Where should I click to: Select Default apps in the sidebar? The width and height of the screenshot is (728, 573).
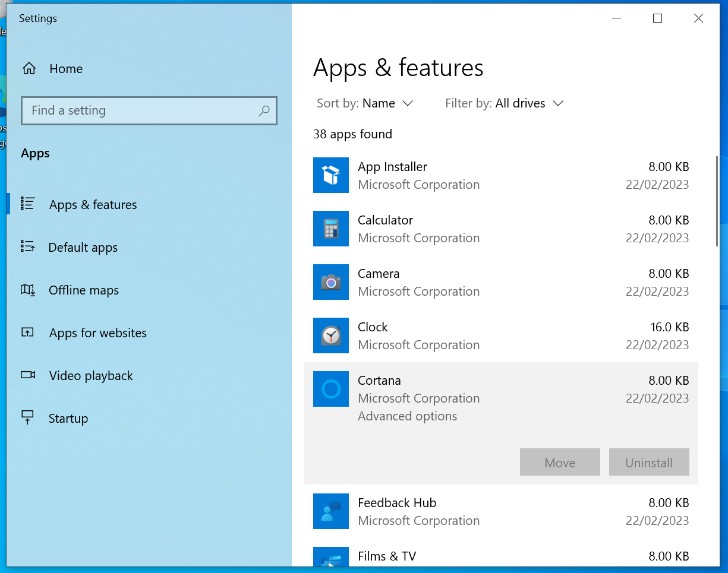(x=83, y=247)
